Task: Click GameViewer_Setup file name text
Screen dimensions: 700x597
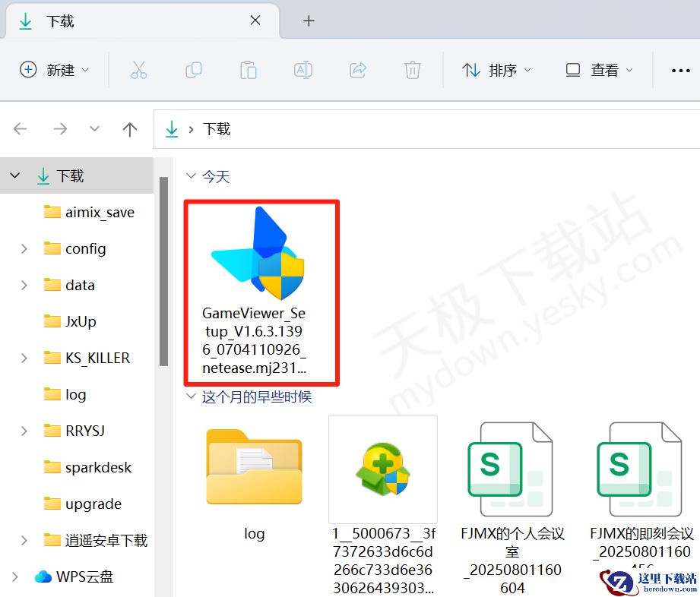Action: pyautogui.click(x=254, y=340)
